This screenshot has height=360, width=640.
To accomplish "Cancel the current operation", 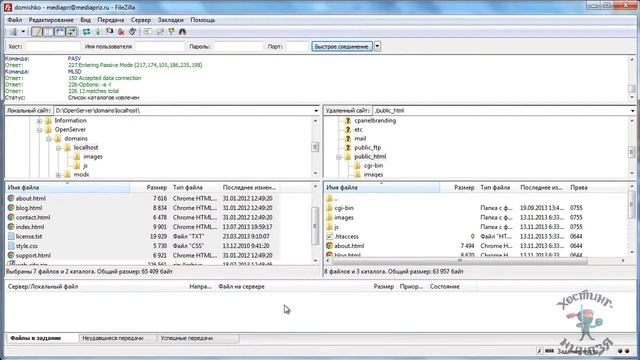I will click(110, 31).
